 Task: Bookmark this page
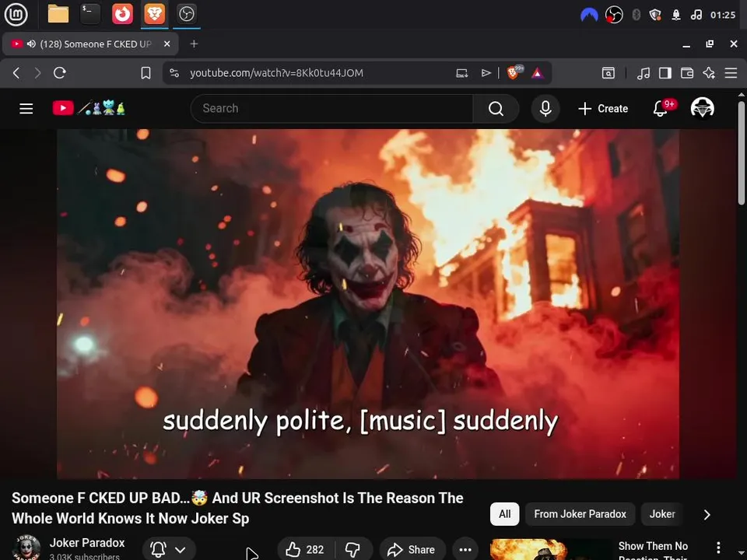[146, 73]
